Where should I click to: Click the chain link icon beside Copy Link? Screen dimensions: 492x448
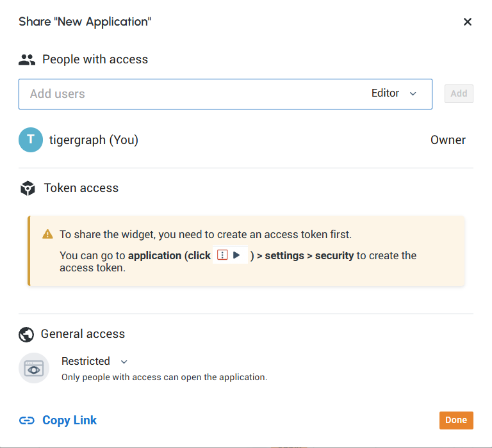point(27,420)
